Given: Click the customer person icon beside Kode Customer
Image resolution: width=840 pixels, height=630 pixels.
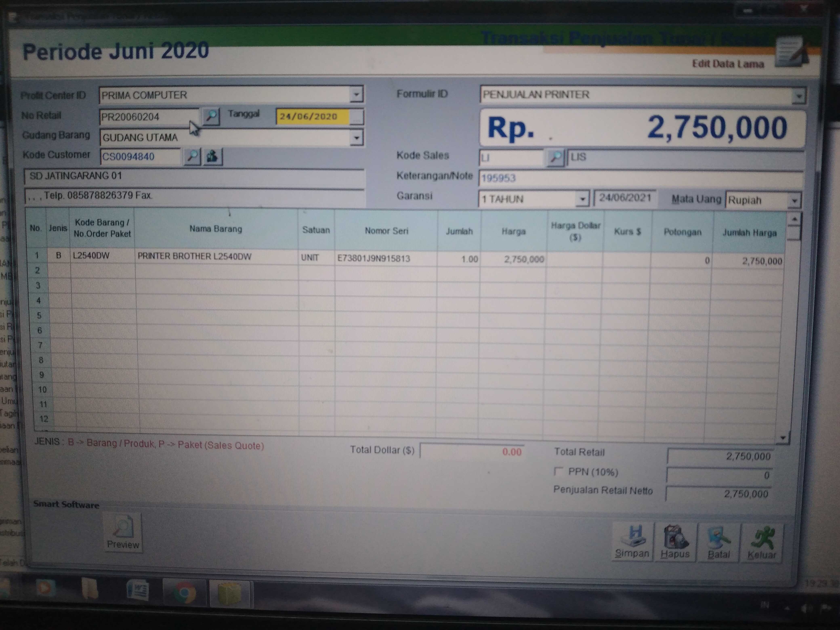Looking at the screenshot, I should pos(212,156).
